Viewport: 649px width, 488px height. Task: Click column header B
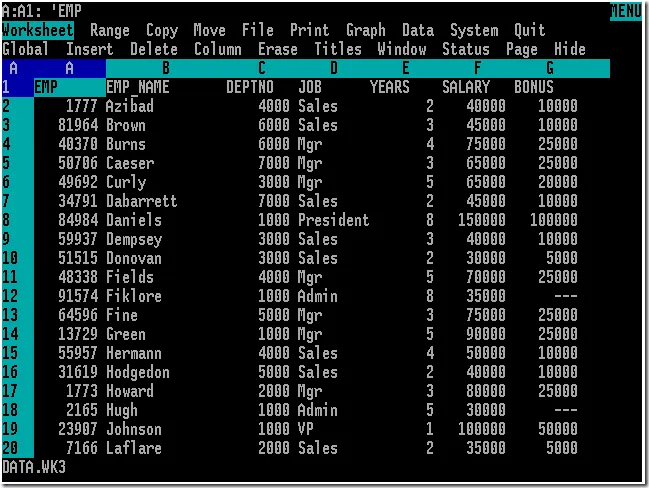coord(166,68)
